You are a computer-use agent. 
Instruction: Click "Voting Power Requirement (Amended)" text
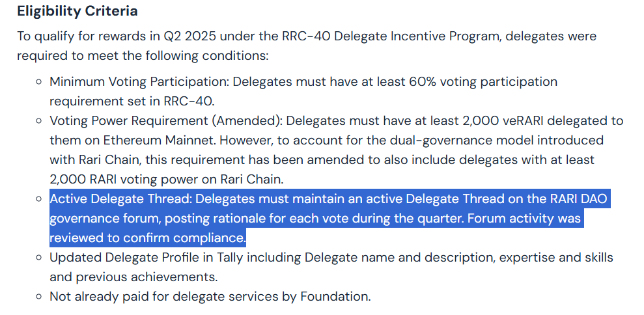point(165,121)
